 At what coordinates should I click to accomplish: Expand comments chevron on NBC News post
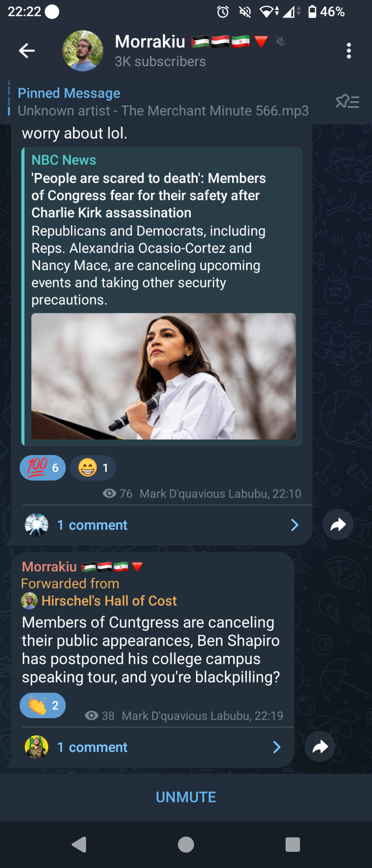click(294, 525)
